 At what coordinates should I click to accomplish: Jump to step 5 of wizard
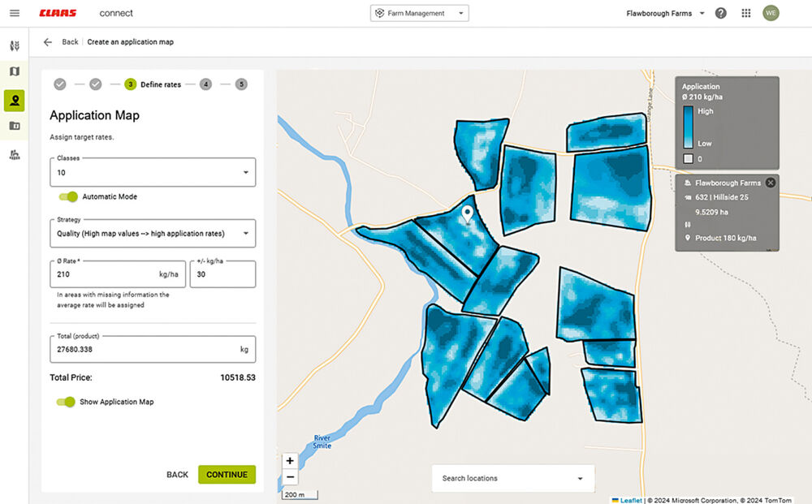tap(241, 84)
